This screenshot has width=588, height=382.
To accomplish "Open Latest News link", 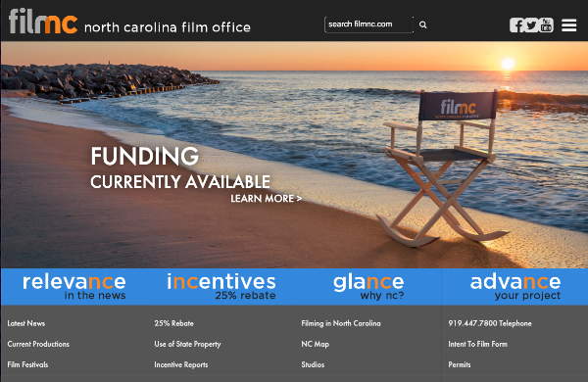I will click(x=26, y=323).
